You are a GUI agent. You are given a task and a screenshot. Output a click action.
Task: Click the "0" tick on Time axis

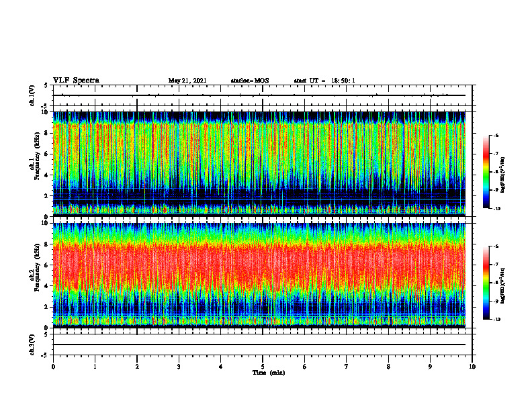[53, 367]
